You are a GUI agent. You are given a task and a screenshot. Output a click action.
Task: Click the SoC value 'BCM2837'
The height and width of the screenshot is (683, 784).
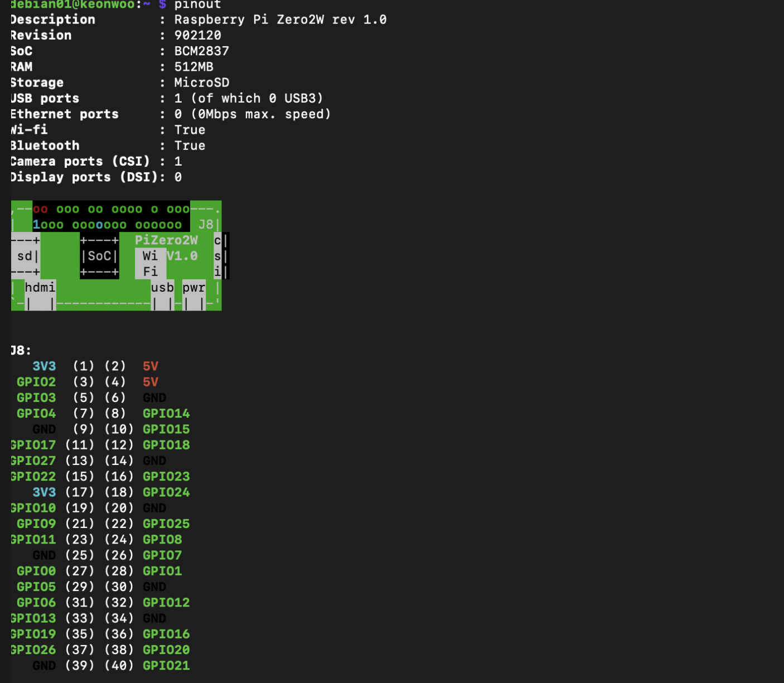(202, 51)
